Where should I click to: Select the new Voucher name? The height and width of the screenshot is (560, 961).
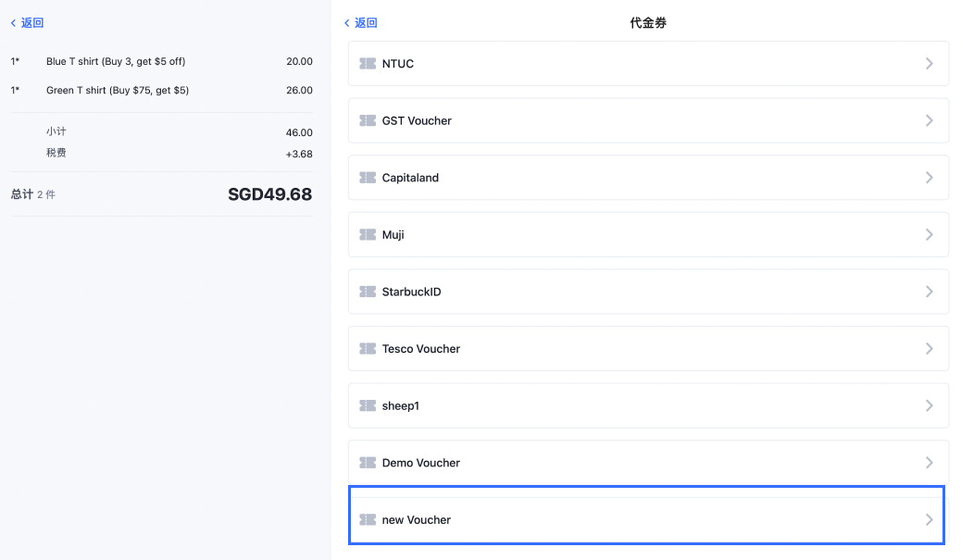coord(416,519)
